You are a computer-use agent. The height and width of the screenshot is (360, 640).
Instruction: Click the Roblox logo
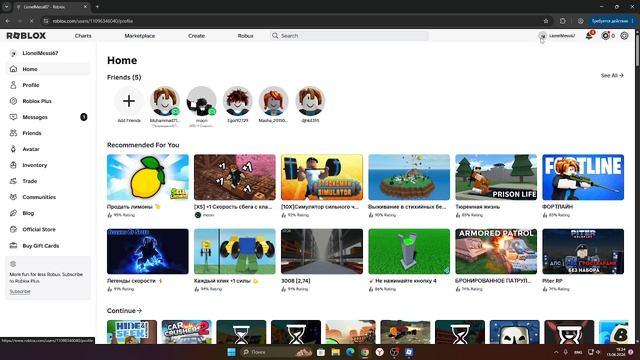(x=26, y=36)
